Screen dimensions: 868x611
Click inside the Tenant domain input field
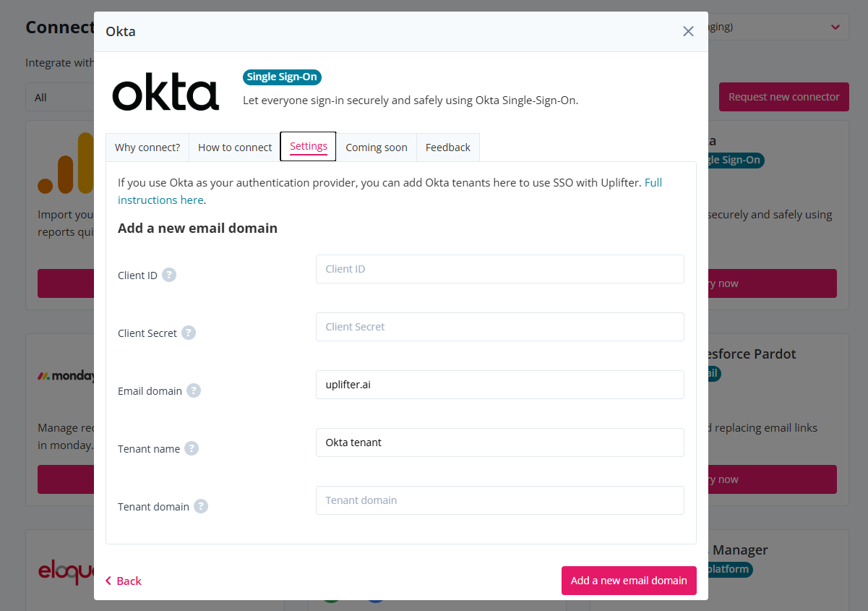click(499, 500)
